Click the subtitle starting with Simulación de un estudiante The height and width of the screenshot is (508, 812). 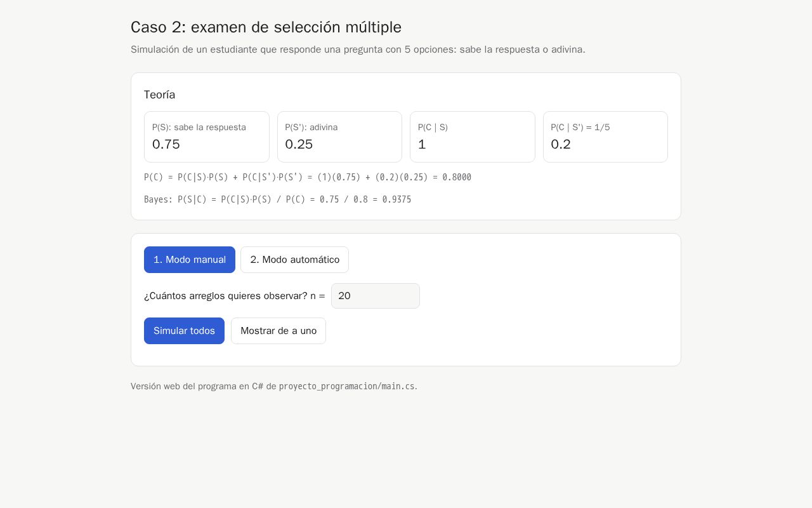pos(358,50)
